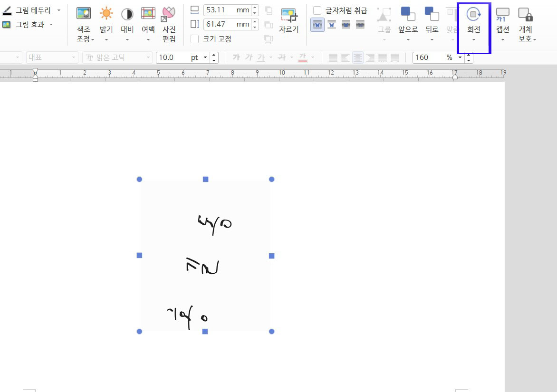
Task: Click the top-left round corner handle
Action: click(x=139, y=179)
